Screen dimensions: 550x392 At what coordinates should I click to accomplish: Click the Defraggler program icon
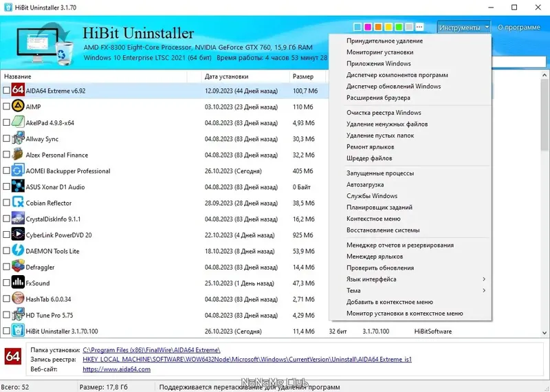click(18, 266)
